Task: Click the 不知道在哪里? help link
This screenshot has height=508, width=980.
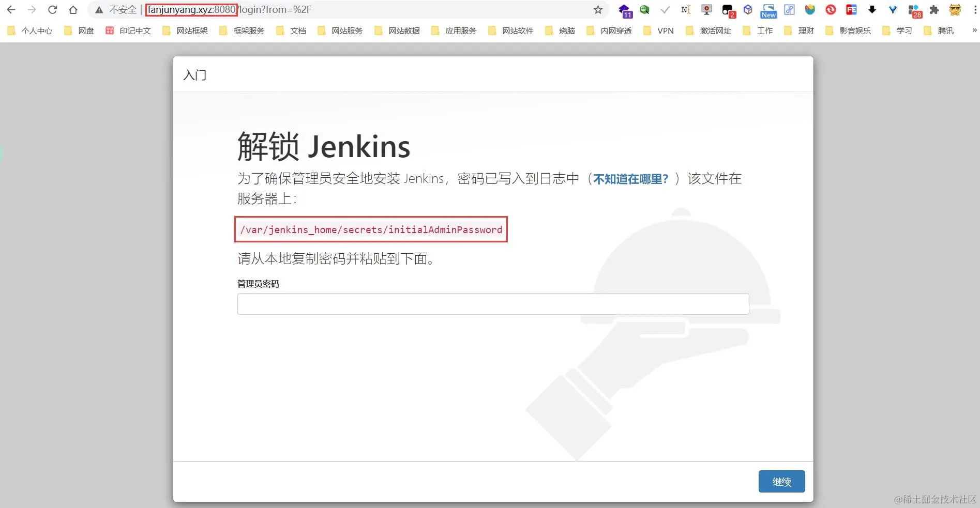Action: coord(630,179)
